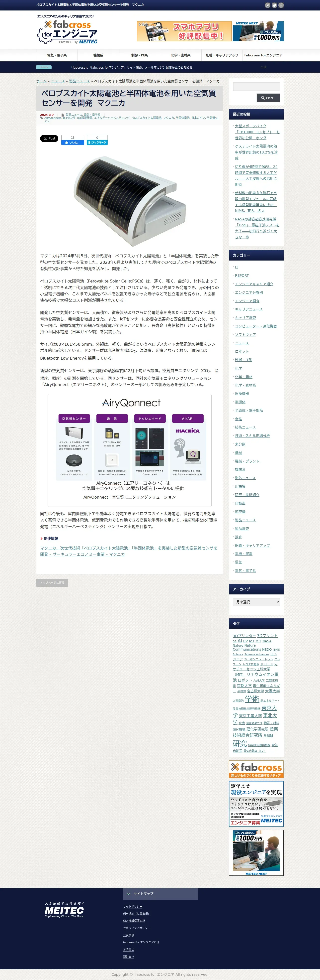Click the Facebook いいね！ button
The height and width of the screenshot is (980, 320).
pyautogui.click(x=73, y=142)
